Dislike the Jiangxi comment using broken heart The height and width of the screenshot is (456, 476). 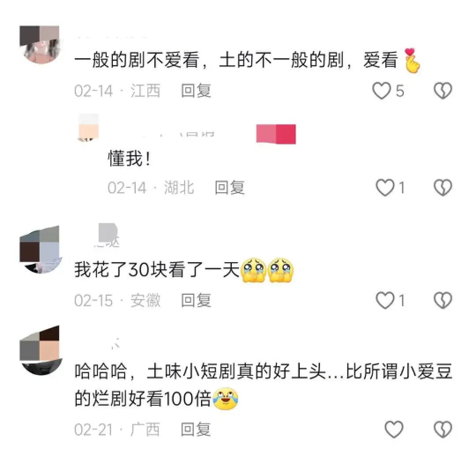(x=443, y=91)
